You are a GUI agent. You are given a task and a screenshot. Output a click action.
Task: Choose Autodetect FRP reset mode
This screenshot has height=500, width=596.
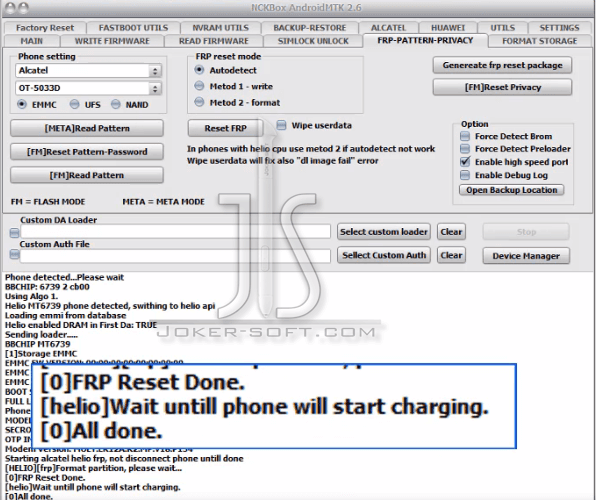click(199, 70)
